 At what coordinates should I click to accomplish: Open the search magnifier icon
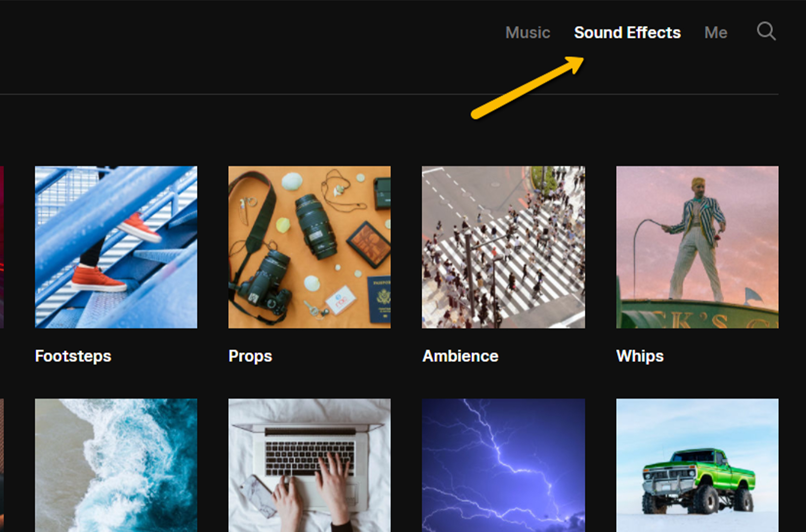766,31
